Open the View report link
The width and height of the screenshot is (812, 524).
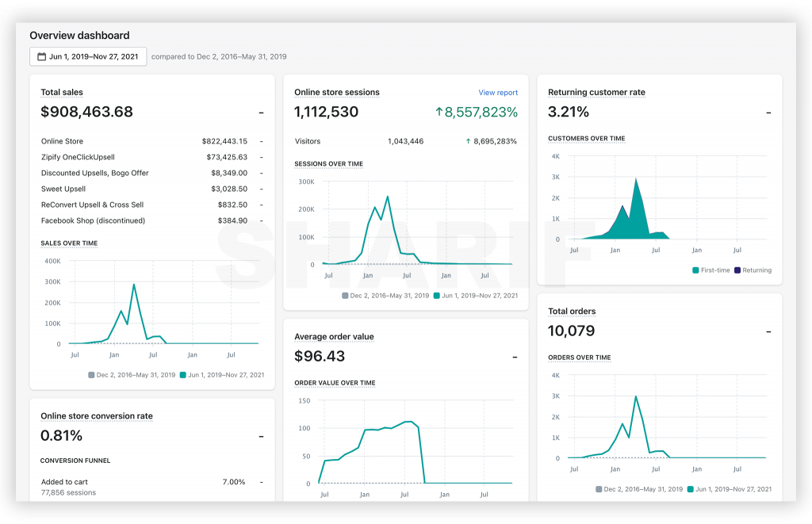(x=498, y=93)
